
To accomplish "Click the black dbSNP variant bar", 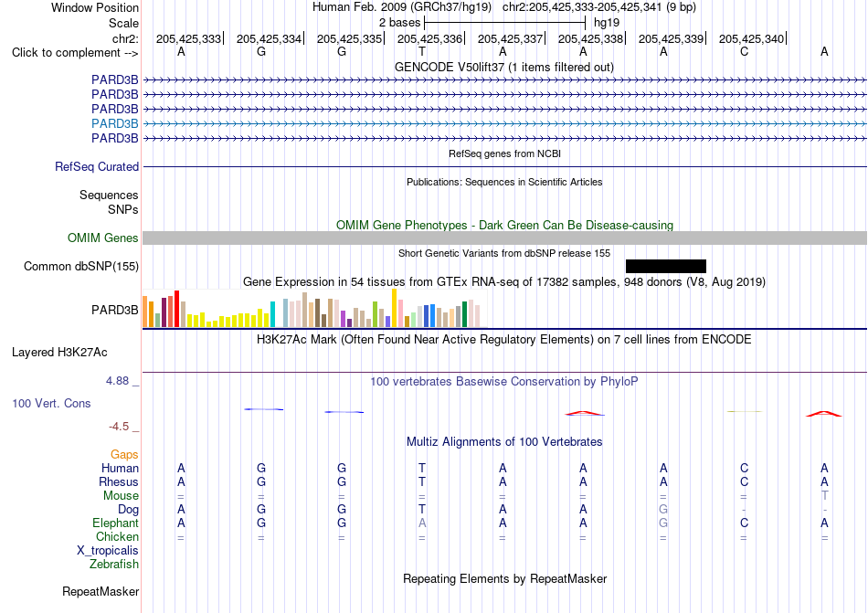I will (666, 266).
